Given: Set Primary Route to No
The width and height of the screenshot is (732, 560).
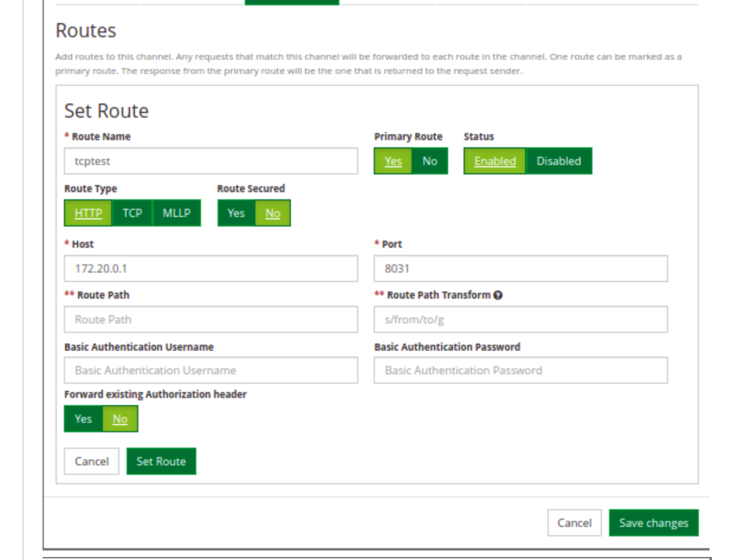Looking at the screenshot, I should pyautogui.click(x=430, y=161).
